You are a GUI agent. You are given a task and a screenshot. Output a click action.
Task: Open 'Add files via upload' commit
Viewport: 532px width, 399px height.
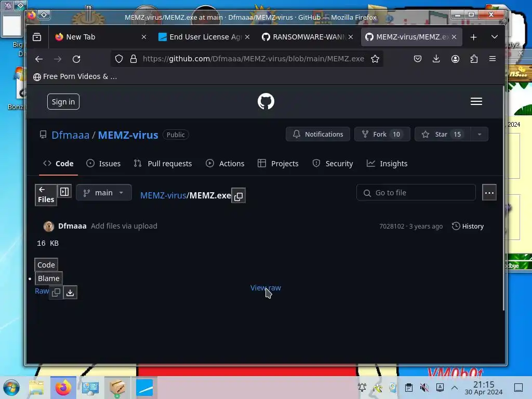pos(124,226)
